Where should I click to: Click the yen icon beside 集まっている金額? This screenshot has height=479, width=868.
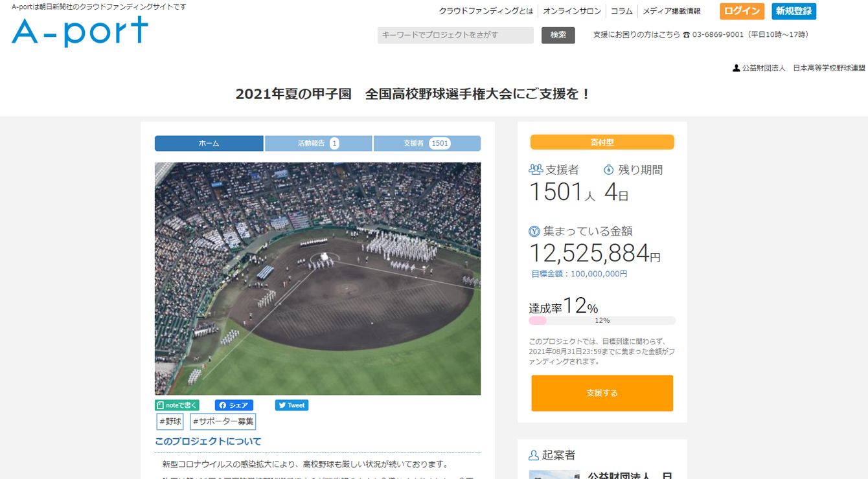[534, 231]
